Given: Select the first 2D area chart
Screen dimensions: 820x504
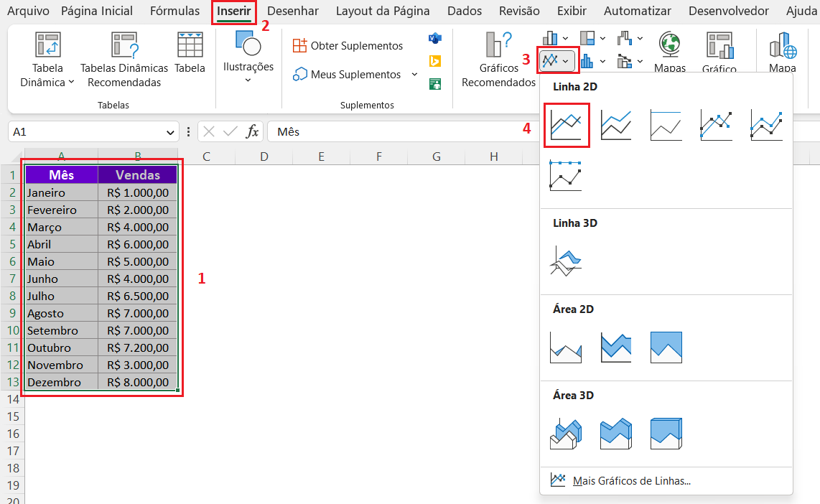Looking at the screenshot, I should tap(566, 347).
